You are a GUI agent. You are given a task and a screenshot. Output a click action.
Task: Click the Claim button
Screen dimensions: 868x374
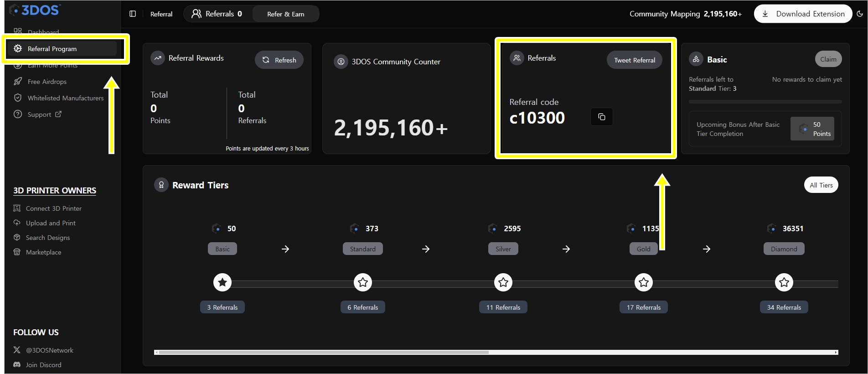click(x=828, y=59)
